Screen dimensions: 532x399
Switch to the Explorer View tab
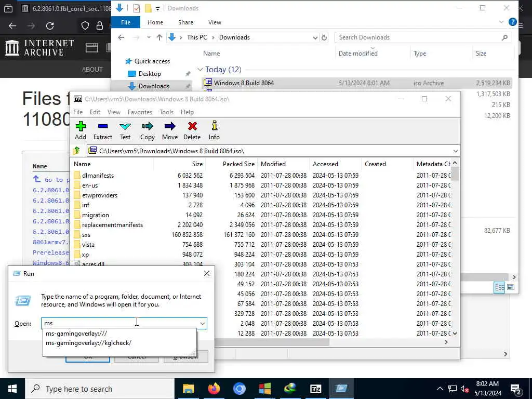[x=215, y=22]
